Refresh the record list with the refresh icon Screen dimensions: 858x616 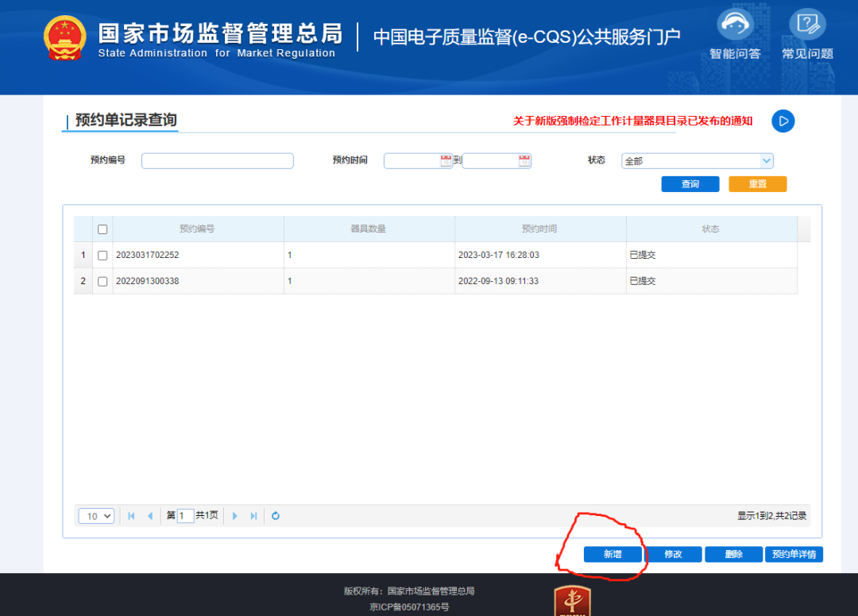275,515
